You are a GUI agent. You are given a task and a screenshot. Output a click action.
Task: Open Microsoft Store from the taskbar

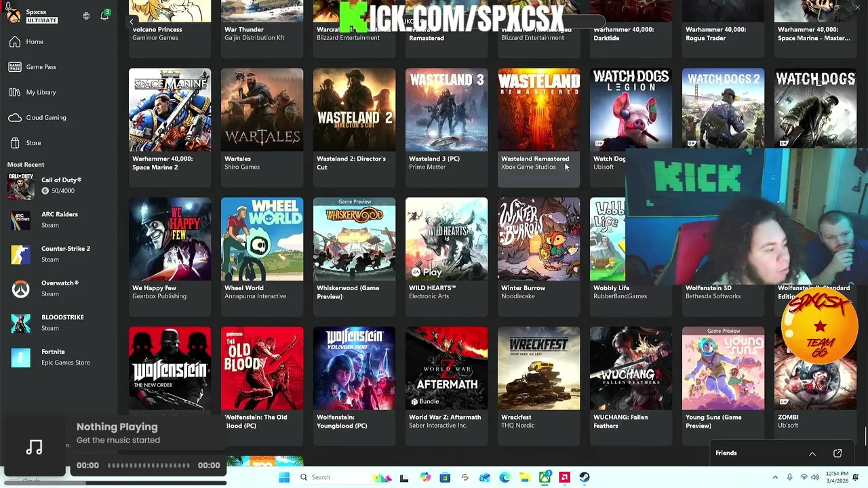pos(445,478)
